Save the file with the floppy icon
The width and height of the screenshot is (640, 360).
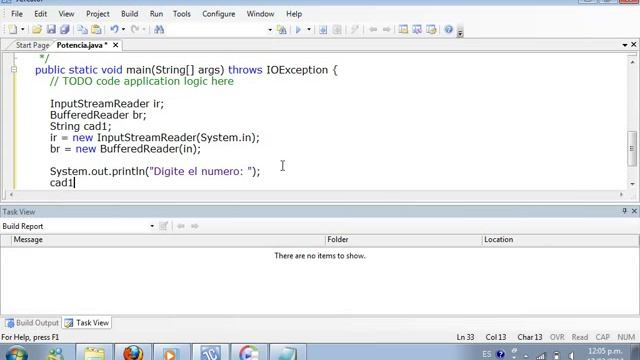(x=51, y=29)
